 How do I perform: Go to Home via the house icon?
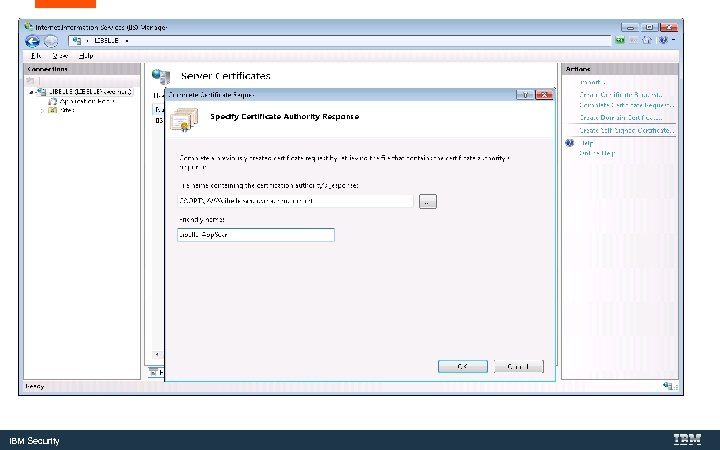coord(647,40)
